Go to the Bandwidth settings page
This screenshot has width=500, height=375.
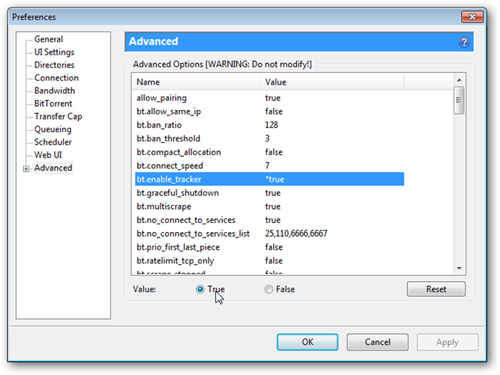pyautogui.click(x=55, y=91)
